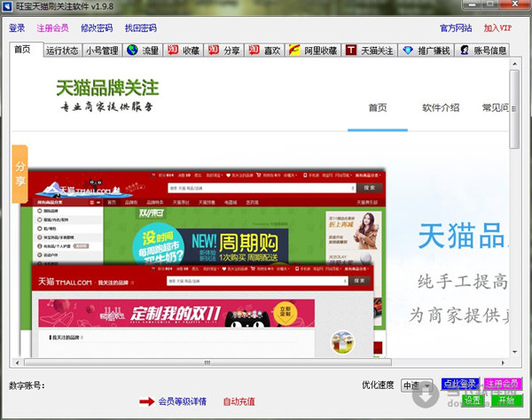The width and height of the screenshot is (532, 420).
Task: Click the 登录 menu item
Action: coord(18,27)
